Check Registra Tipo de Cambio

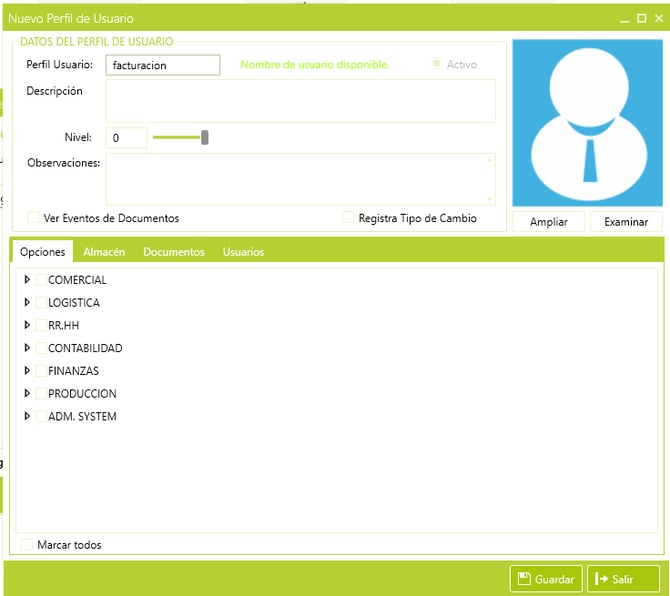point(348,218)
